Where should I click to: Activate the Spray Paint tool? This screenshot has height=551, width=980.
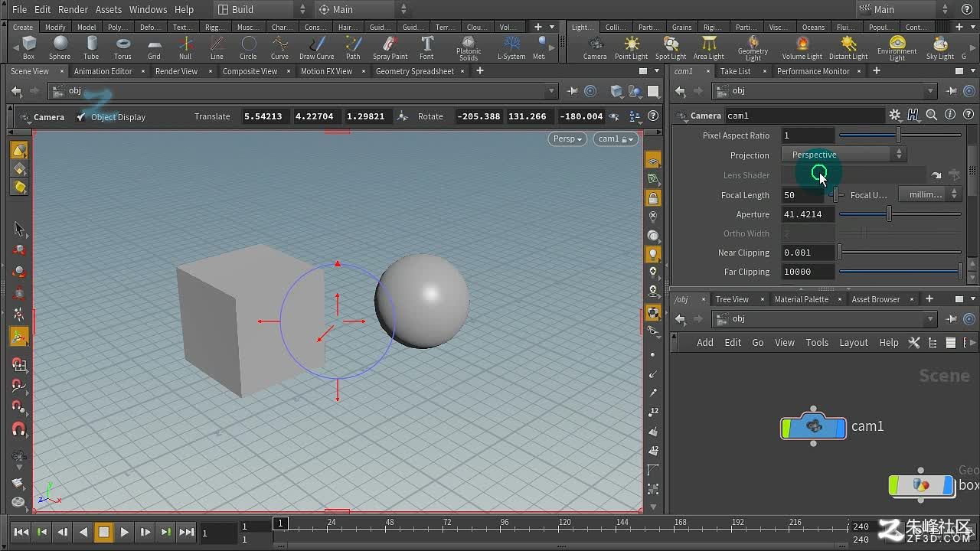click(390, 47)
